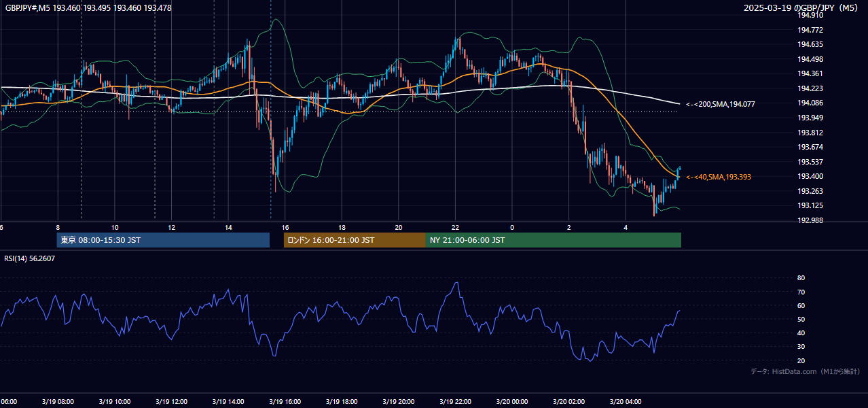Click price axis value 194.910

[x=810, y=15]
